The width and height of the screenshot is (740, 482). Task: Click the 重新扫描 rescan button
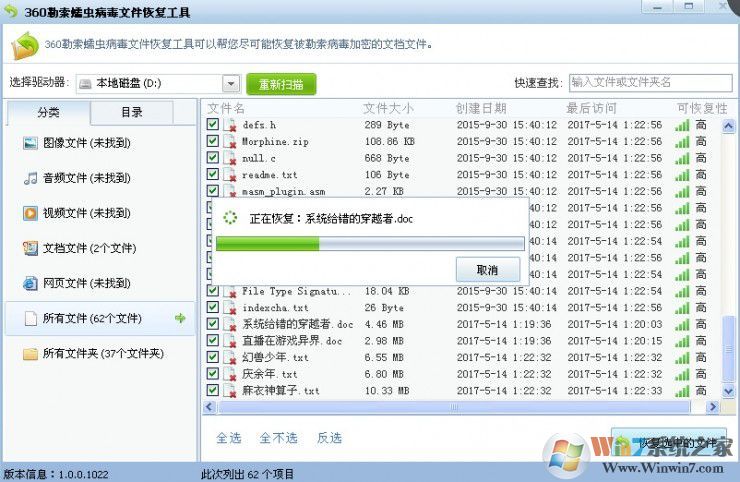point(281,85)
